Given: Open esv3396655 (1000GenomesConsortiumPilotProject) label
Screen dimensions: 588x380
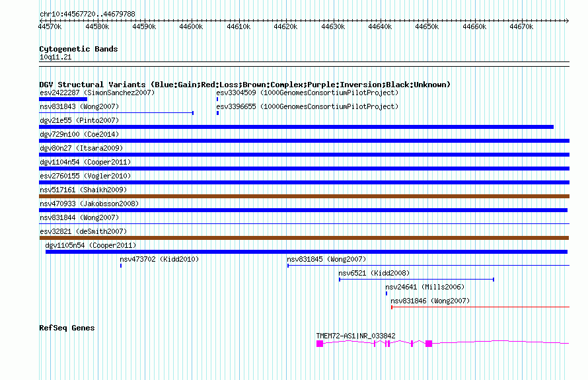Looking at the screenshot, I should pos(307,106).
